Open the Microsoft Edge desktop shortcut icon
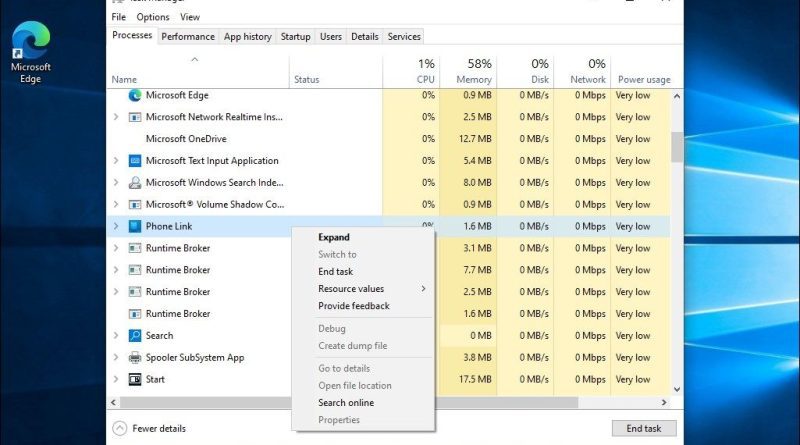The image size is (800, 445). pyautogui.click(x=31, y=40)
